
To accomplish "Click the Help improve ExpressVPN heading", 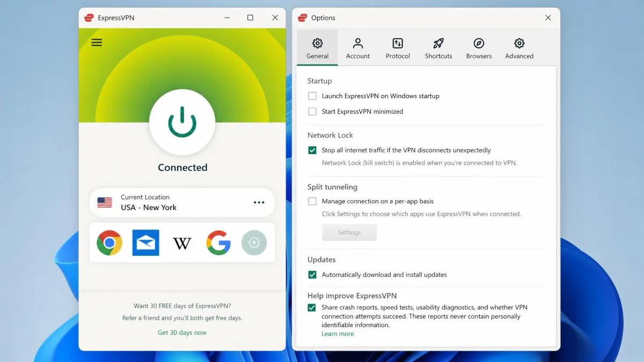I will coord(352,295).
